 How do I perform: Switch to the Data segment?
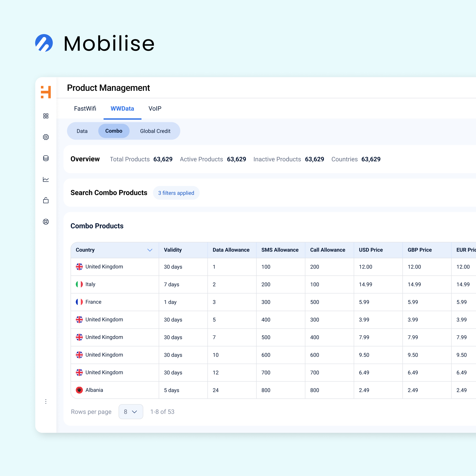(x=82, y=131)
